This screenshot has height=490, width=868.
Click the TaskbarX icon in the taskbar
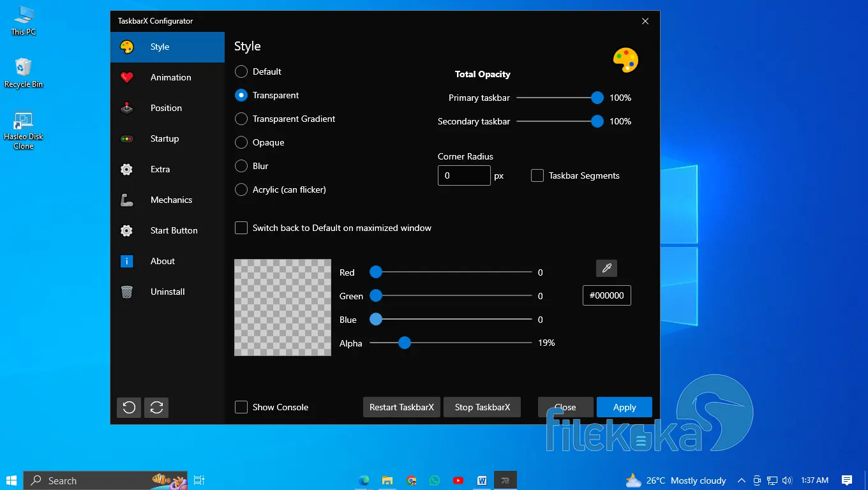tap(505, 480)
